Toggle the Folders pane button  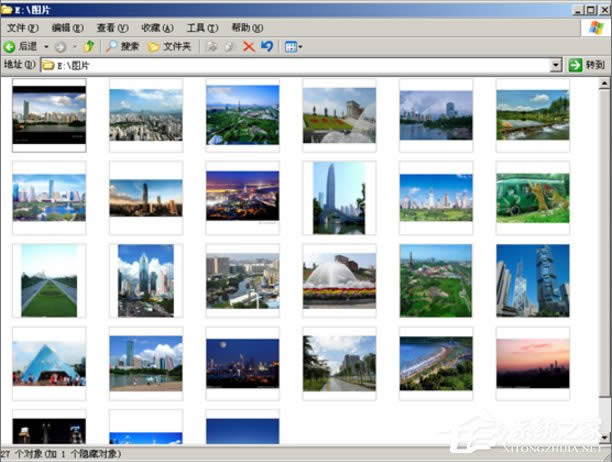pyautogui.click(x=169, y=46)
